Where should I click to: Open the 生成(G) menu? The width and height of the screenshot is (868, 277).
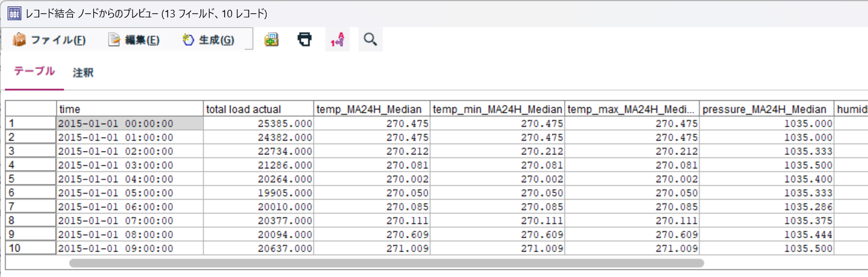[208, 40]
